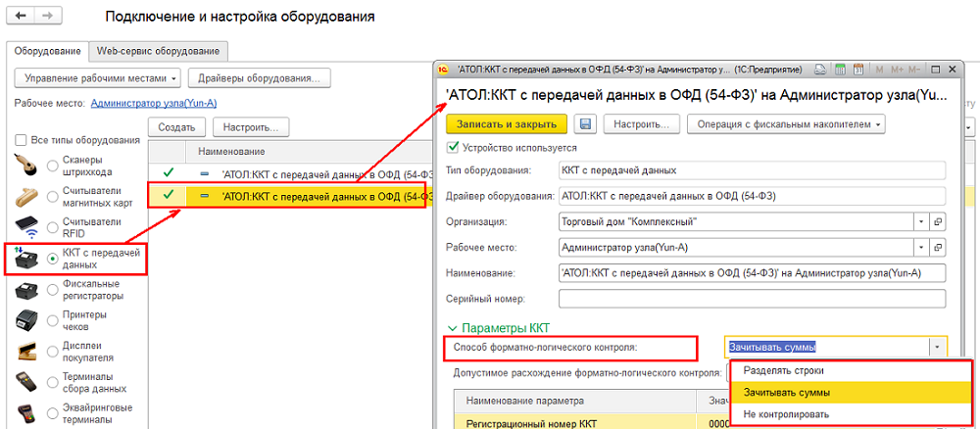Select the first АТОЛ:ККТ row in list
The height and width of the screenshot is (429, 980).
click(291, 173)
